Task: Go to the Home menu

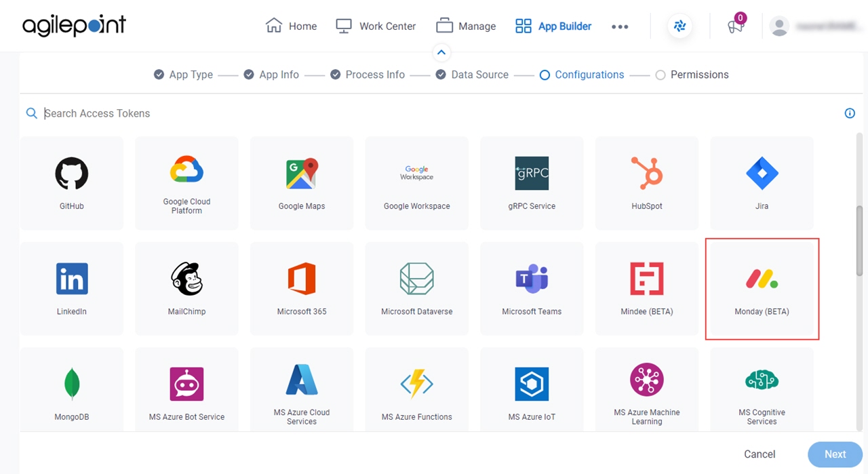Action: [x=291, y=26]
